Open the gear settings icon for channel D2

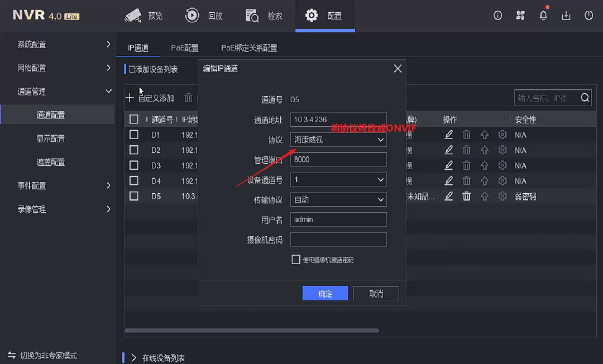point(503,150)
